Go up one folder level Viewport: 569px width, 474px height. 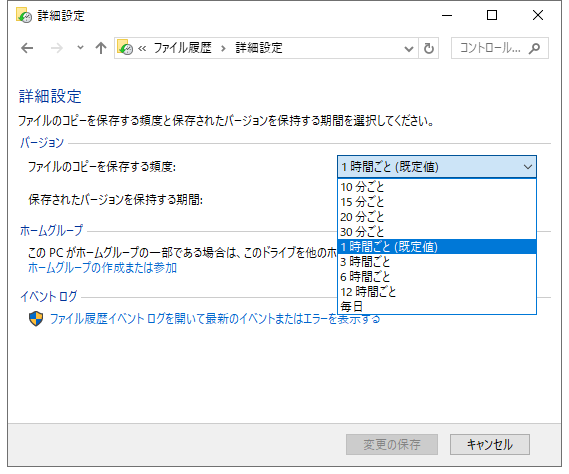coord(101,48)
